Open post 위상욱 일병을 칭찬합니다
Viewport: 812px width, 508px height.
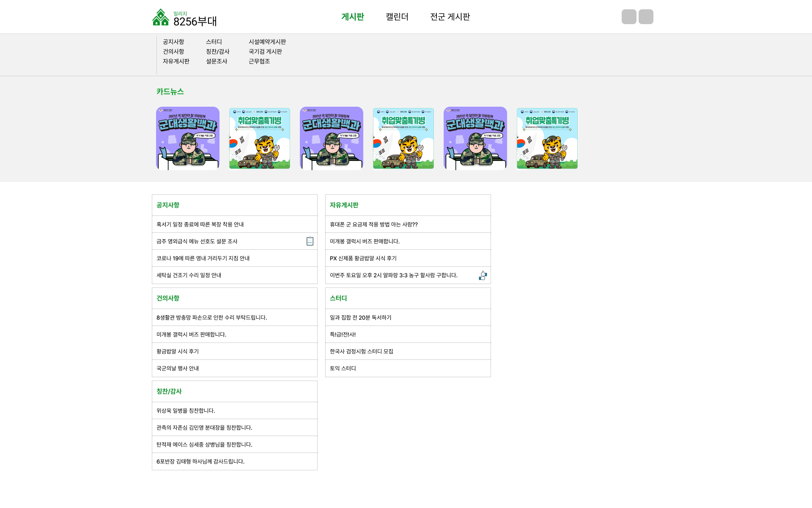click(235, 411)
